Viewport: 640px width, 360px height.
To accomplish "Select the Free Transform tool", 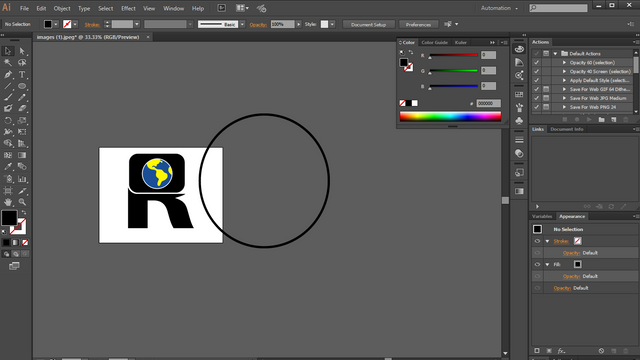I will (22, 132).
